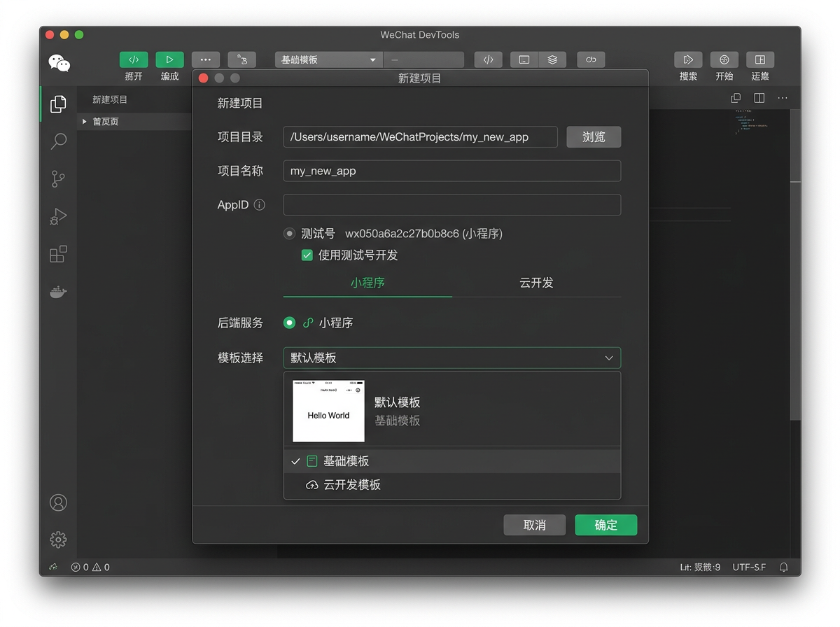Click the link chain toolbar icon
840x627 pixels.
(x=591, y=59)
